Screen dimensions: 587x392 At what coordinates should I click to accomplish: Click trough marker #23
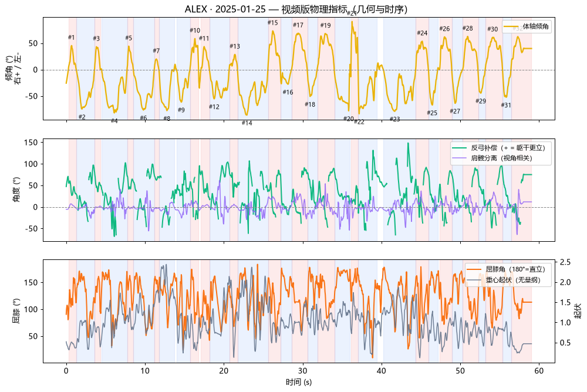(x=394, y=120)
